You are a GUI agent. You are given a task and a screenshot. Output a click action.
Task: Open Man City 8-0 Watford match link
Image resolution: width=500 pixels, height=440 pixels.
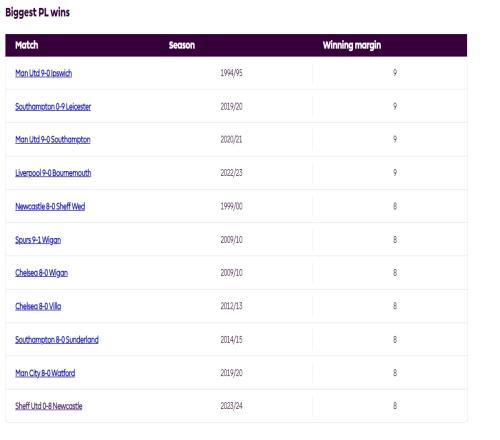tap(45, 373)
